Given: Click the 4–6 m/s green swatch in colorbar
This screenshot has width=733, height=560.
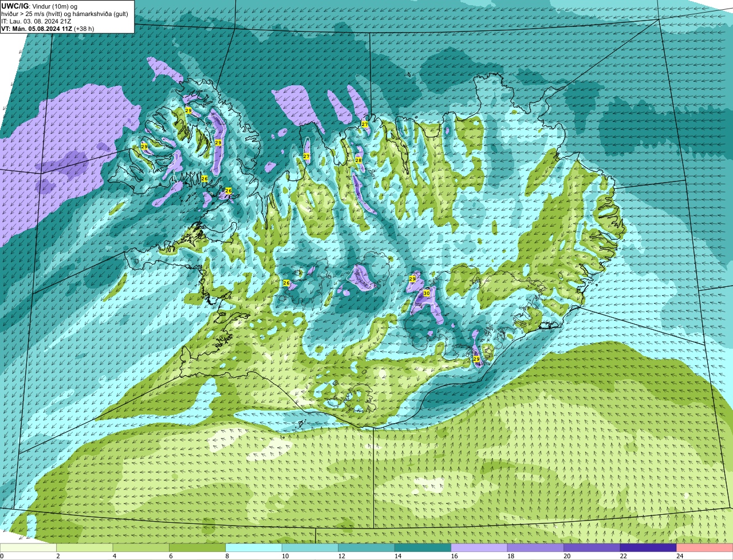Looking at the screenshot, I should [x=141, y=548].
